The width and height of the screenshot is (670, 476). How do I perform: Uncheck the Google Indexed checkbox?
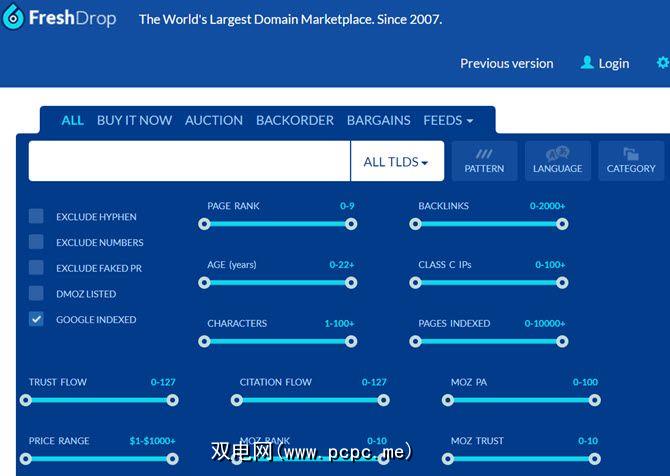36,319
